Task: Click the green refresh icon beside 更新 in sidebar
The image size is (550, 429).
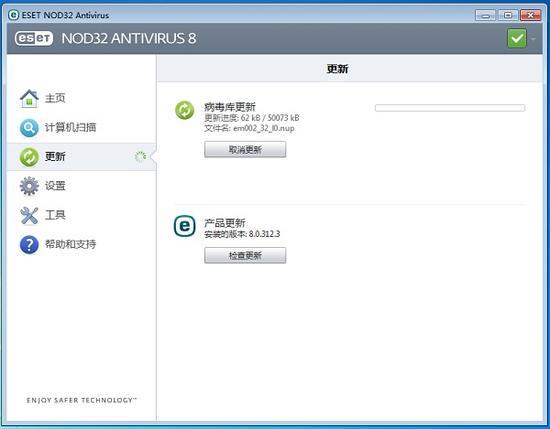Action: 29,157
